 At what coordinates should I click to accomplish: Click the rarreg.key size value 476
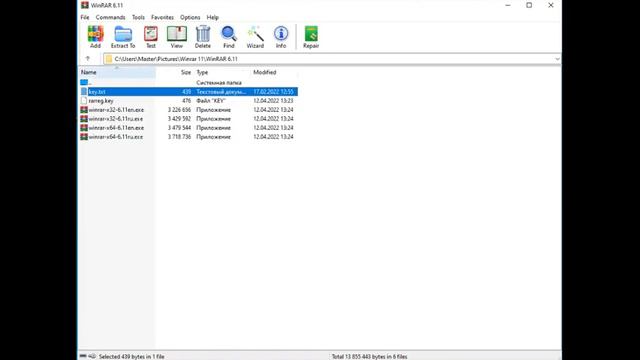pos(187,101)
